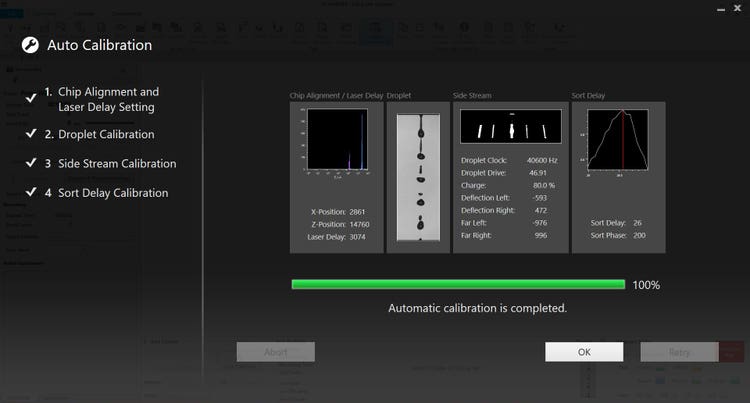This screenshot has width=750, height=403.
Task: Click the OK button
Action: point(584,352)
